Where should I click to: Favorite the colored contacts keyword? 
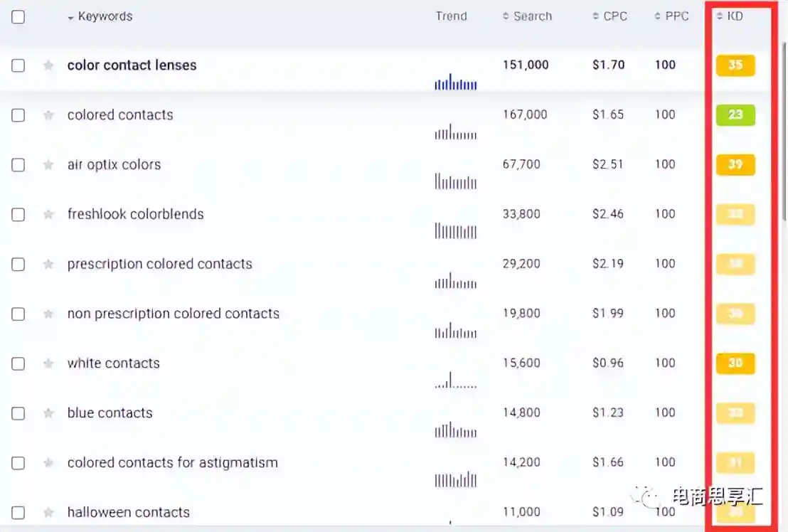coord(48,115)
